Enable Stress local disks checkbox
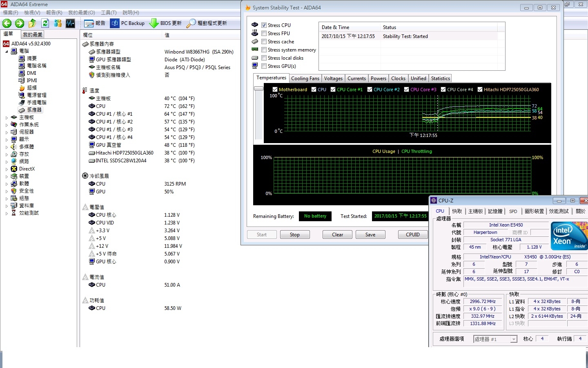The image size is (588, 368). tap(264, 58)
